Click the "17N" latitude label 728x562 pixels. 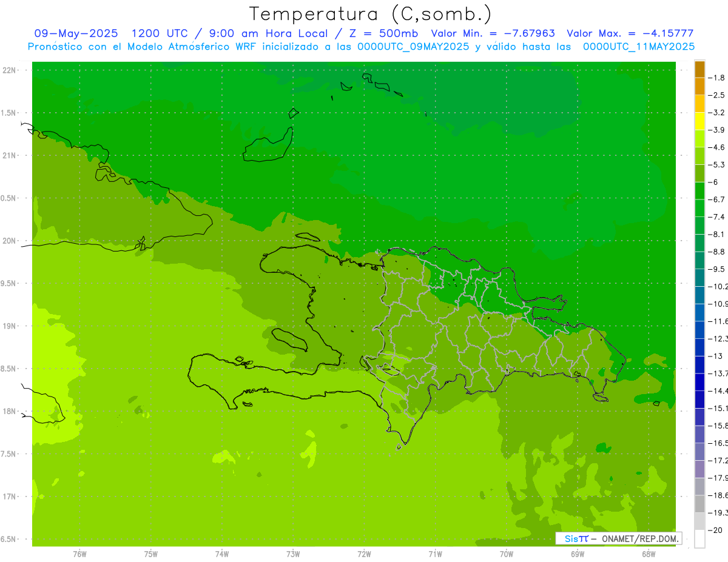tap(10, 497)
